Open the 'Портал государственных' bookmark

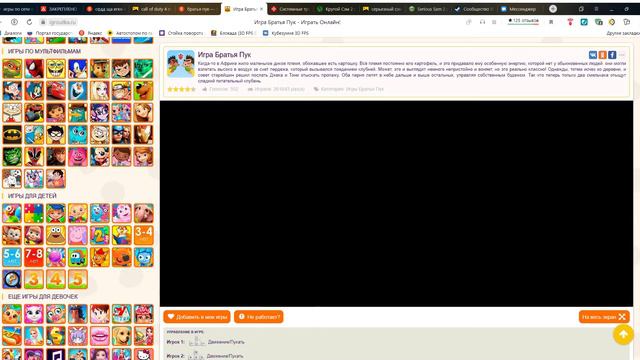(49, 33)
